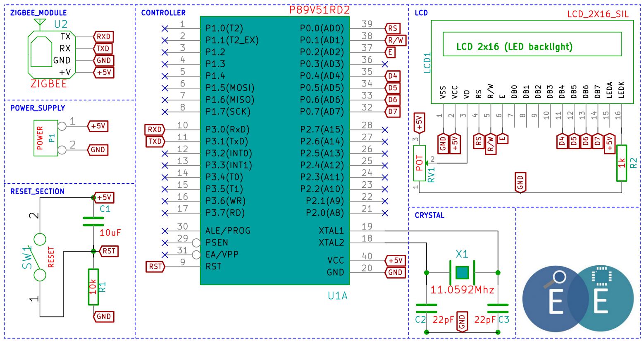Select the 10k resistor R1 symbol
This screenshot has width=644, height=341.
93,287
